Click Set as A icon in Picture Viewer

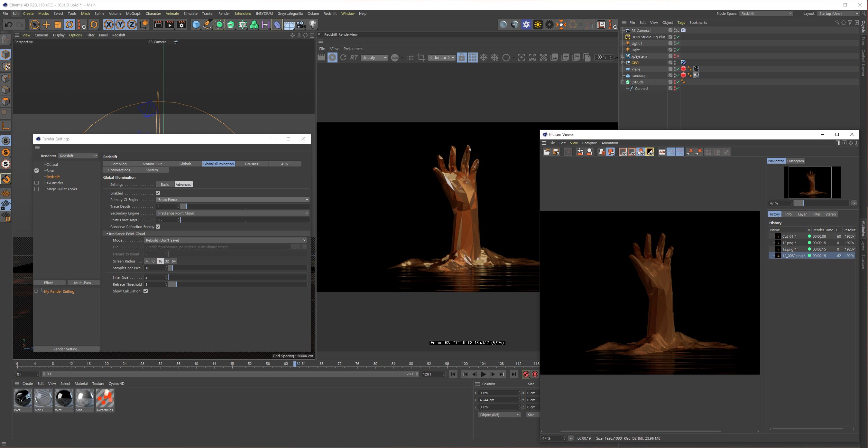point(689,152)
